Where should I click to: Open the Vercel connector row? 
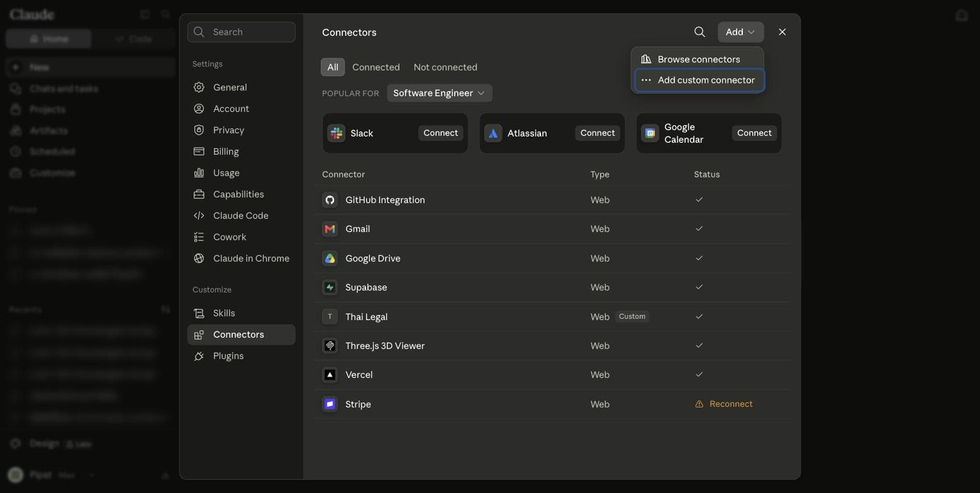(552, 375)
